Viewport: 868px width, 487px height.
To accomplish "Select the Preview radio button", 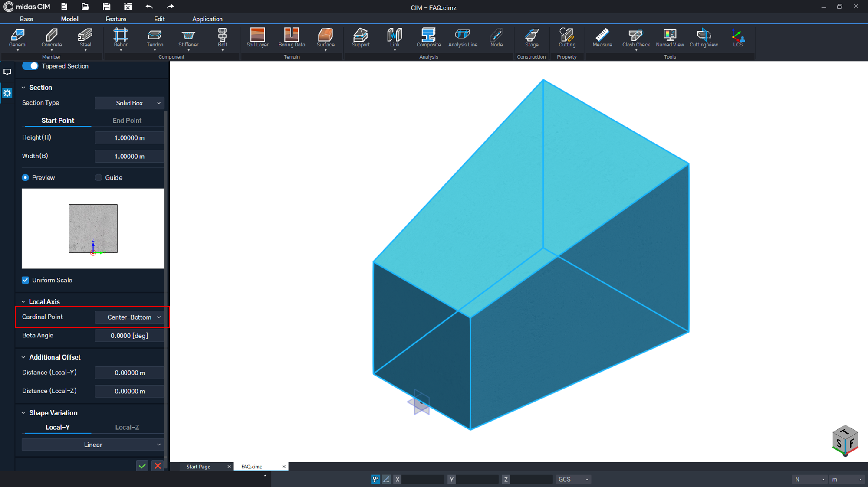I will [x=26, y=178].
